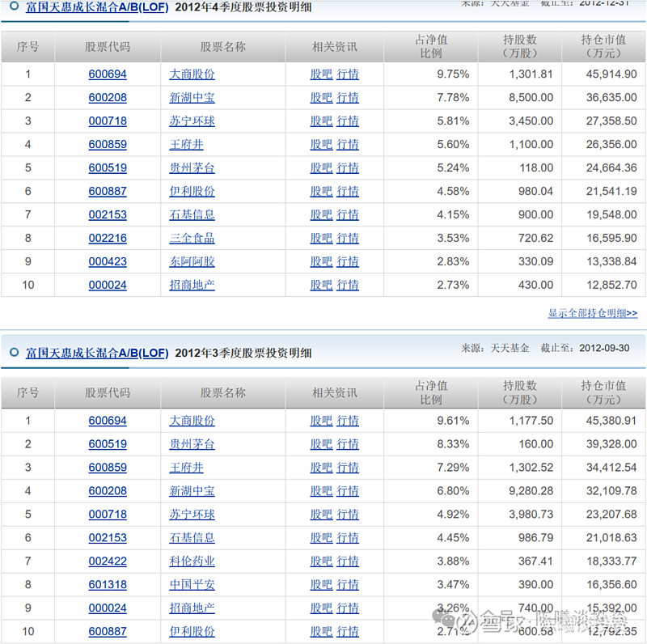The width and height of the screenshot is (647, 644).
Task: Select date 2012-09-30 text
Action: pyautogui.click(x=604, y=348)
